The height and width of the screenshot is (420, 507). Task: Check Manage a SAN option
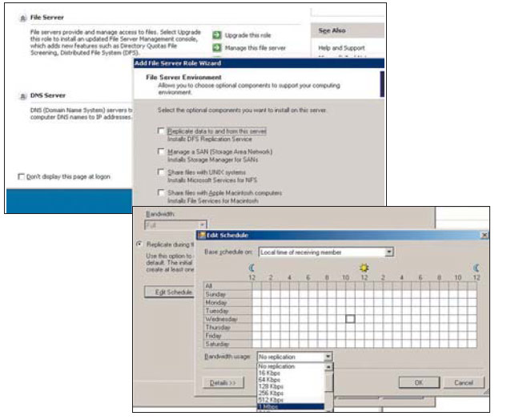coord(161,151)
